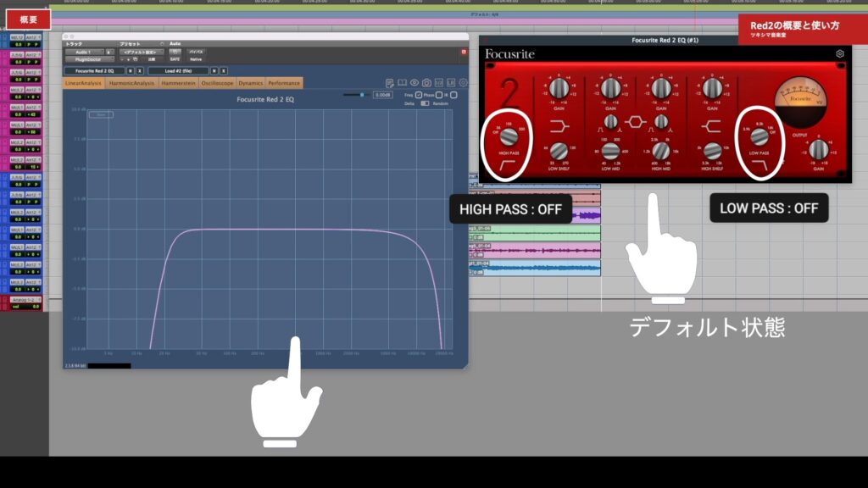Switch to the Hammerstein tab
The height and width of the screenshot is (488, 868).
178,83
